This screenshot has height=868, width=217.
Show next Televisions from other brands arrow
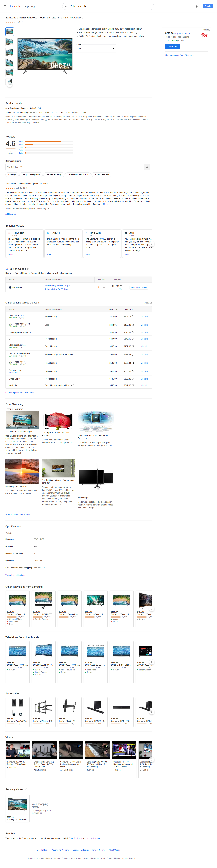(152, 662)
